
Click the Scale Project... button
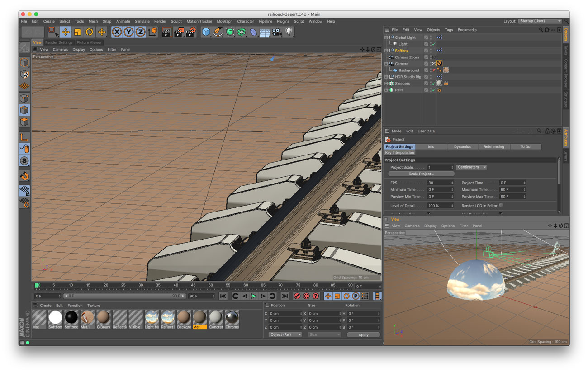coord(421,174)
